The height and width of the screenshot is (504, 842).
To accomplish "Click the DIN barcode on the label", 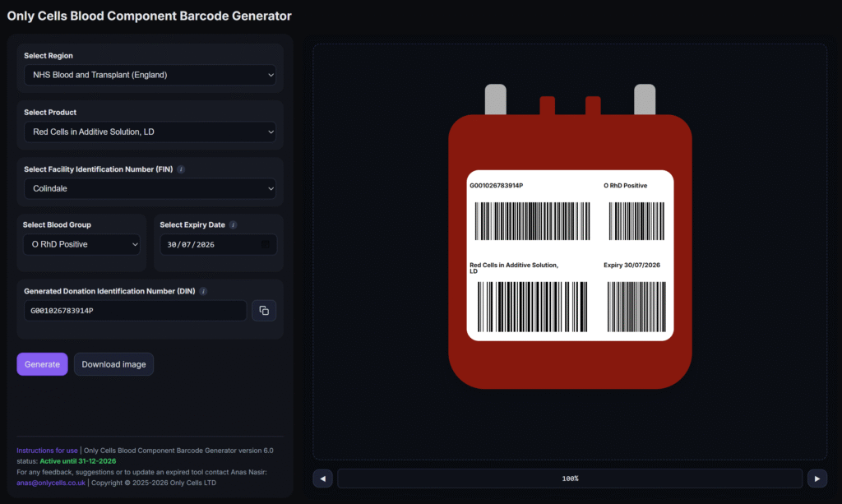I will click(x=532, y=221).
